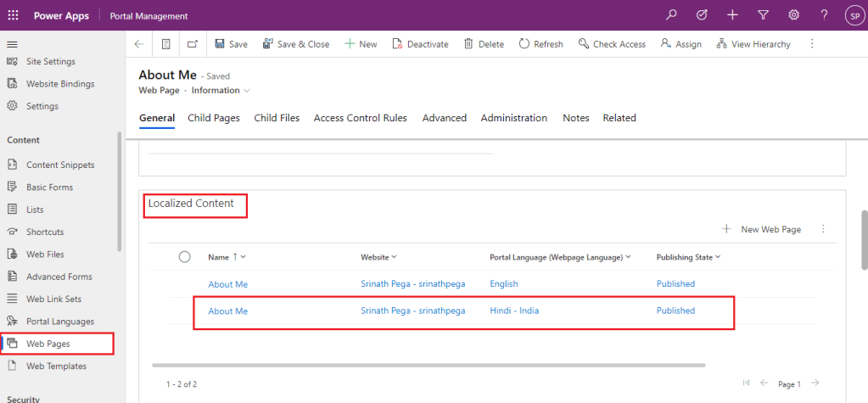Screen dimensions: 868x403
Task: Click the Refresh command
Action: [540, 44]
